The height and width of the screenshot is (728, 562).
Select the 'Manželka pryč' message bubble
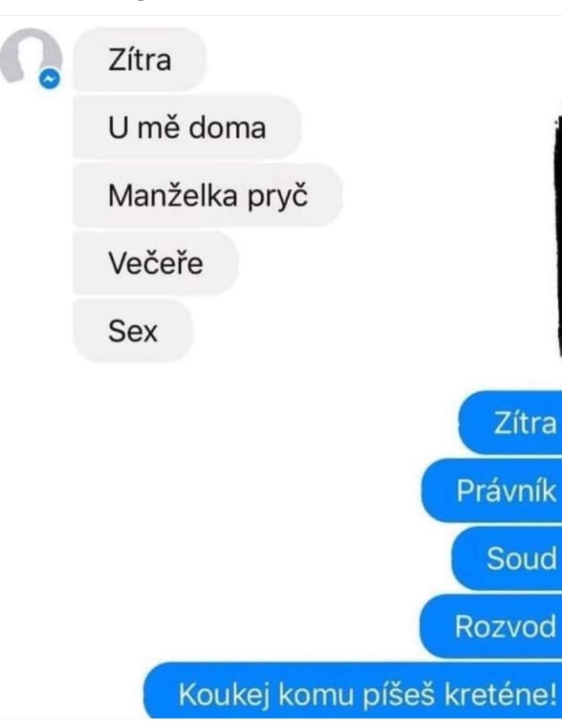click(x=207, y=195)
